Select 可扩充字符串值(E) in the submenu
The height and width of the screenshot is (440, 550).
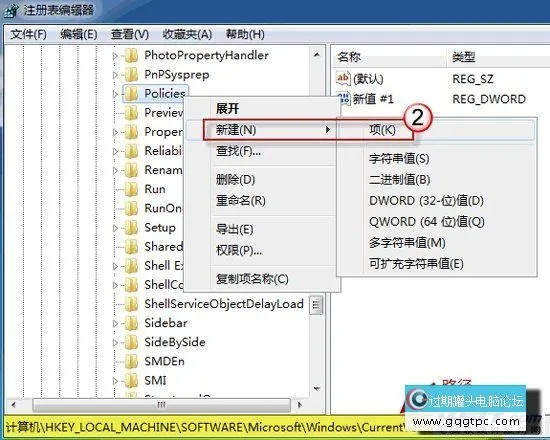436,264
